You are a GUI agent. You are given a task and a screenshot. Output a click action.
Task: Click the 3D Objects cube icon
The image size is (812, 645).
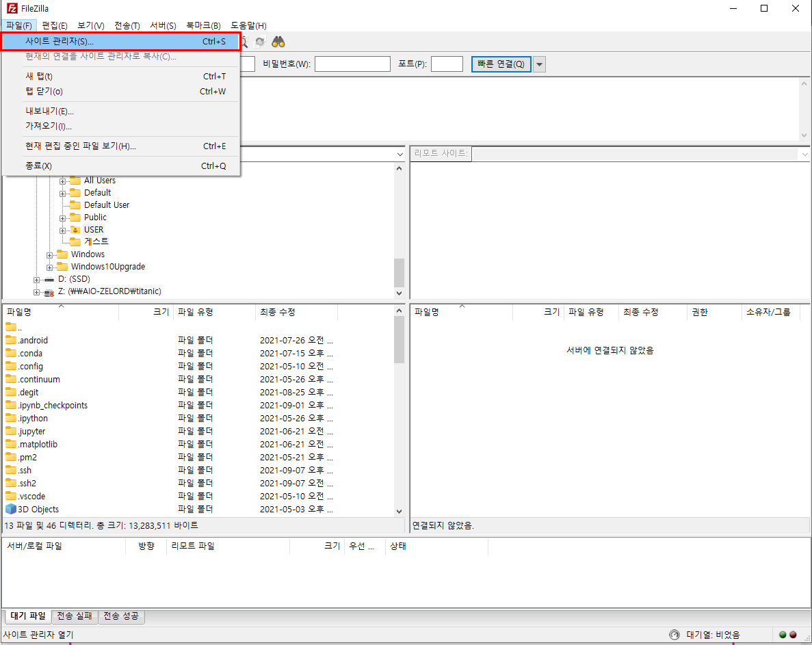pyautogui.click(x=11, y=509)
